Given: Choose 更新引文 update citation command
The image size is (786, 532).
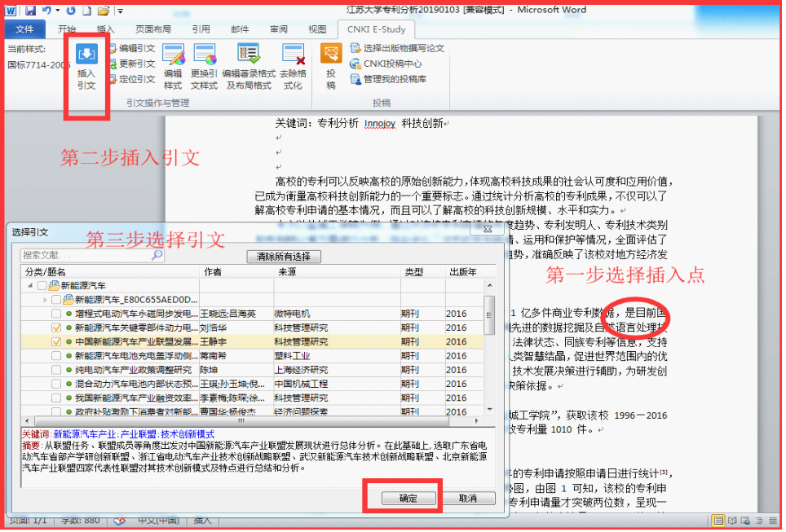Looking at the screenshot, I should pos(132,64).
